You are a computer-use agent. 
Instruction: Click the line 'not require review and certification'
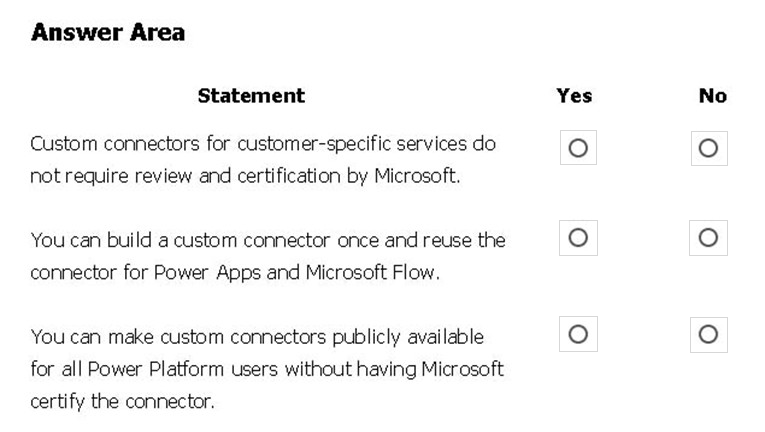[245, 176]
